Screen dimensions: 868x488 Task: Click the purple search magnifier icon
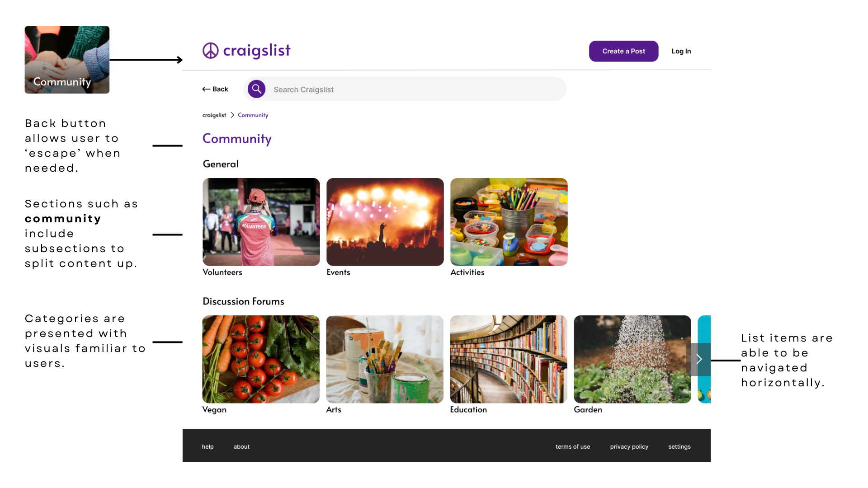pos(256,89)
